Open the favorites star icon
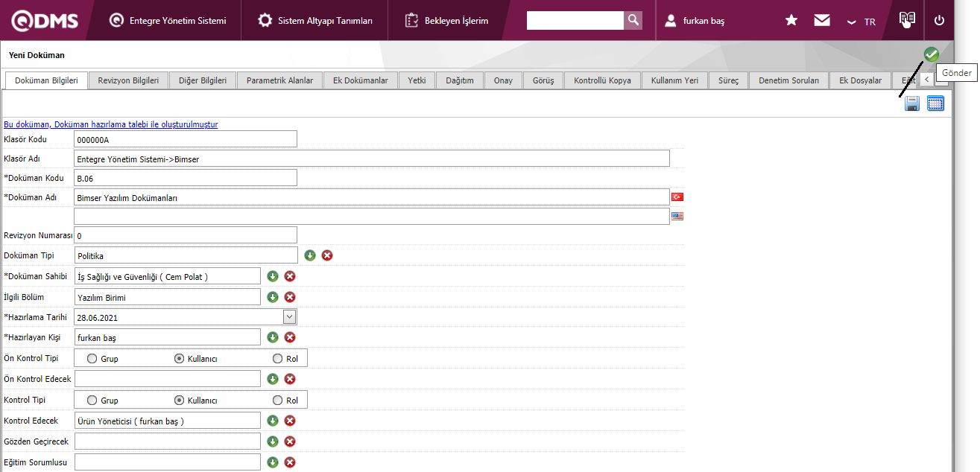Image resolution: width=980 pixels, height=472 pixels. 791,21
